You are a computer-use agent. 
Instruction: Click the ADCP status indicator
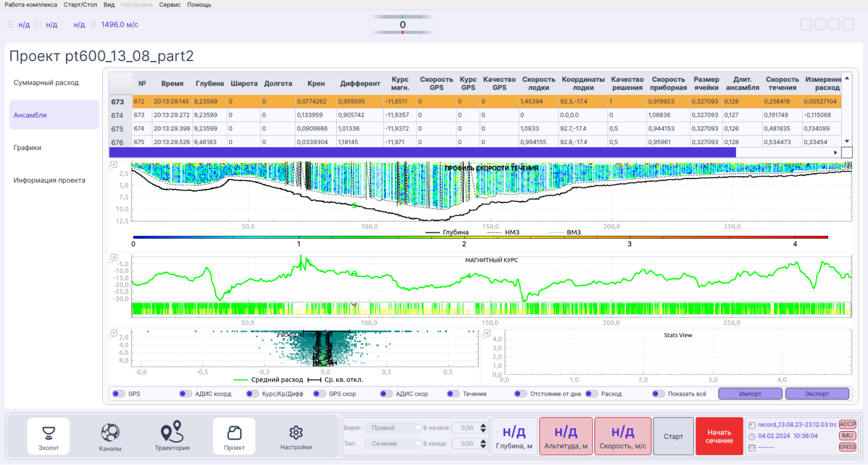[x=847, y=424]
